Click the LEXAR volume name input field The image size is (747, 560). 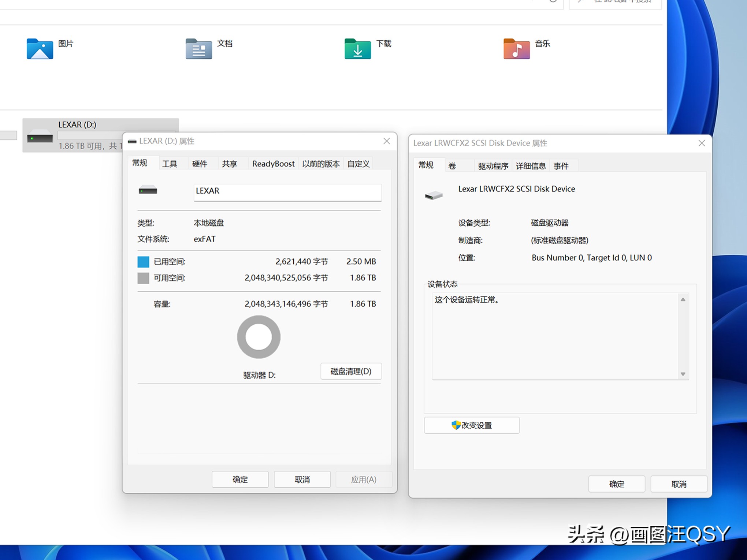[287, 191]
